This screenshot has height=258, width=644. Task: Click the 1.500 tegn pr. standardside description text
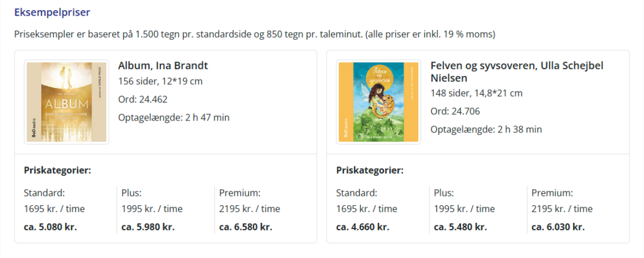point(255,34)
